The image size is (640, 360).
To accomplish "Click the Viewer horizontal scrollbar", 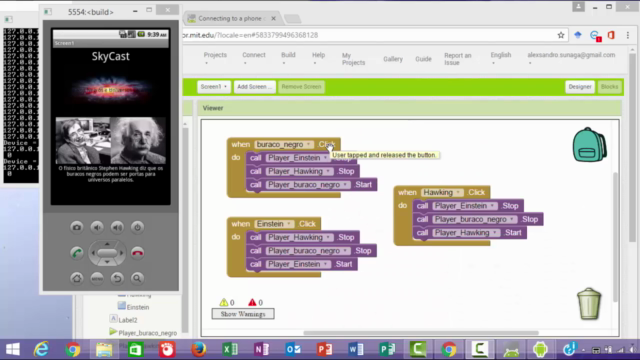I will pos(421,333).
